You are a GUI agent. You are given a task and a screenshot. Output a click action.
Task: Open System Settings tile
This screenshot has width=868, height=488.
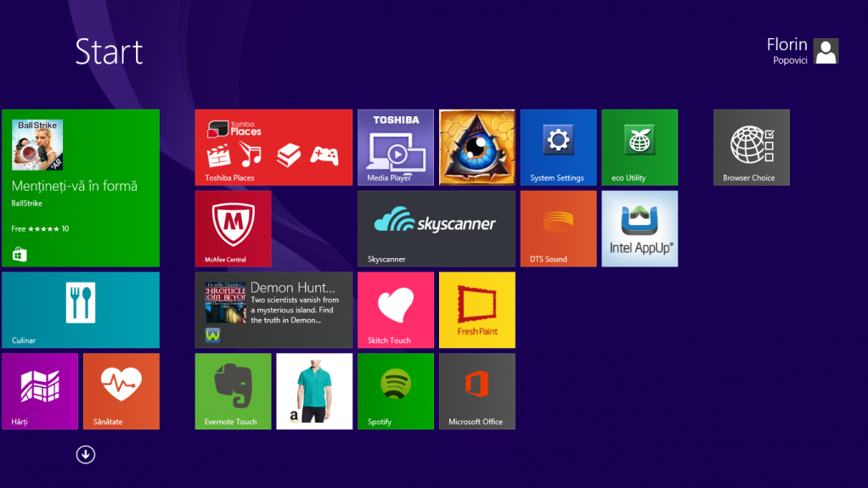tap(559, 147)
